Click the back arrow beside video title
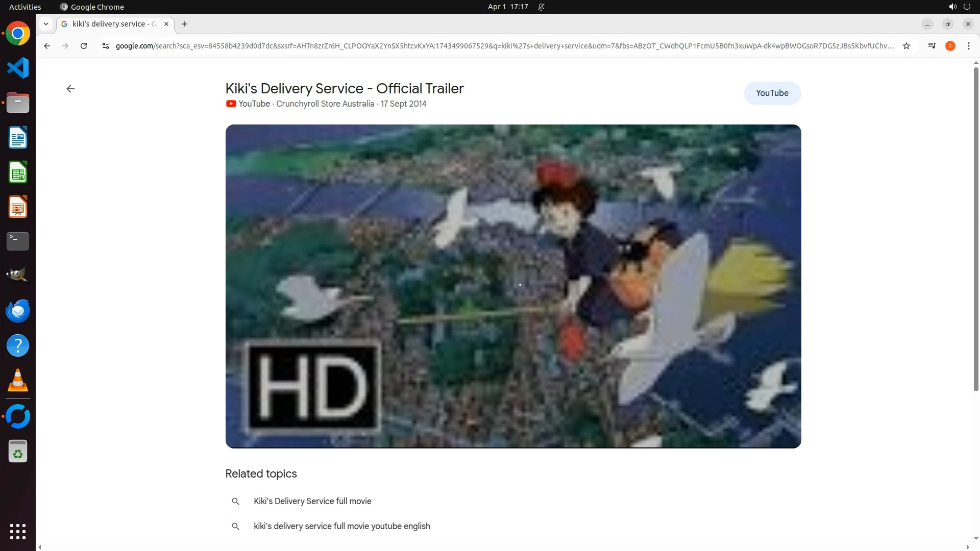This screenshot has width=980, height=551. [70, 89]
